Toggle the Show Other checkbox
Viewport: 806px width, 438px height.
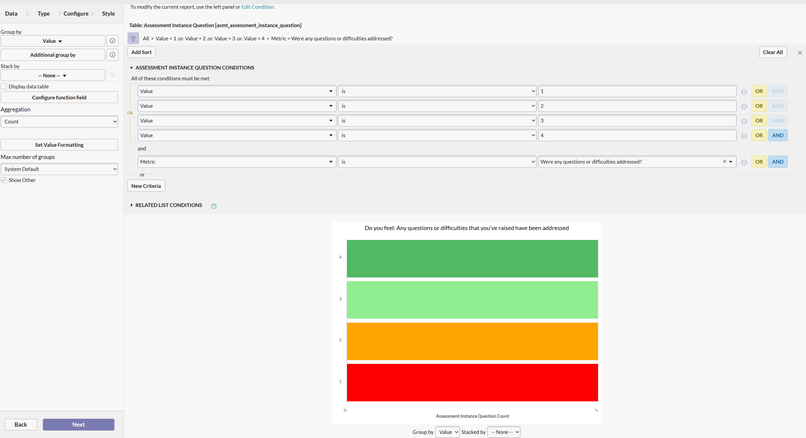pos(4,180)
